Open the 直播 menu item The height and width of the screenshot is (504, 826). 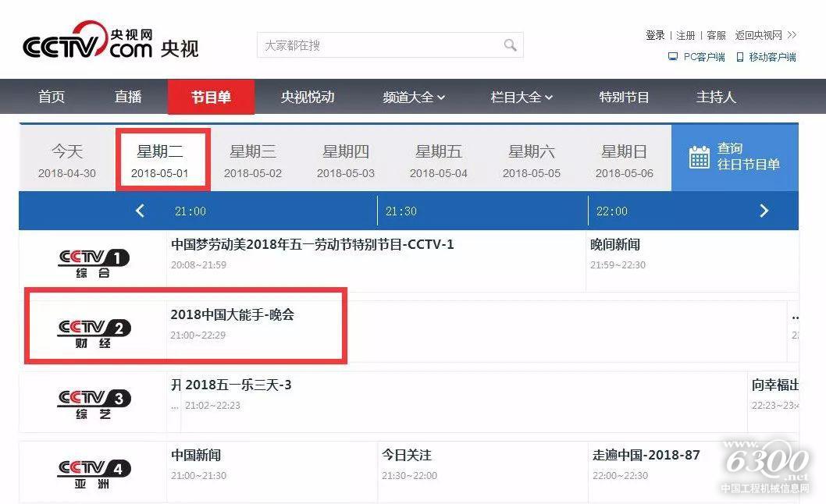pyautogui.click(x=128, y=98)
